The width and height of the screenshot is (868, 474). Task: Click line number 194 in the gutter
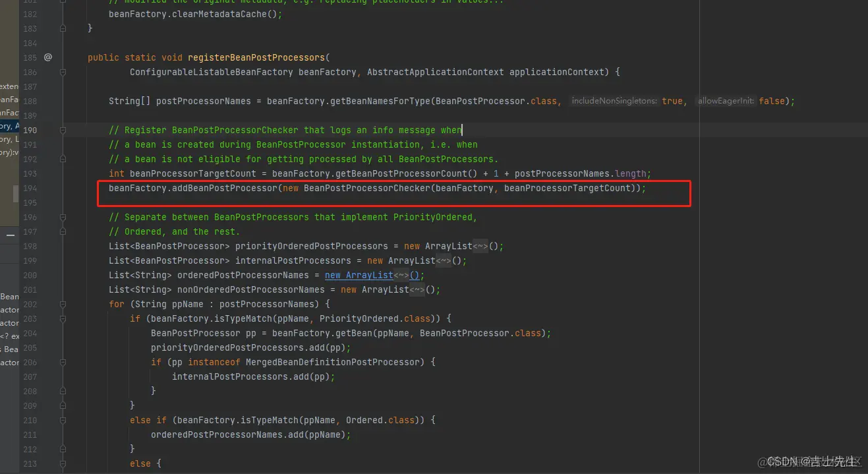click(x=30, y=188)
